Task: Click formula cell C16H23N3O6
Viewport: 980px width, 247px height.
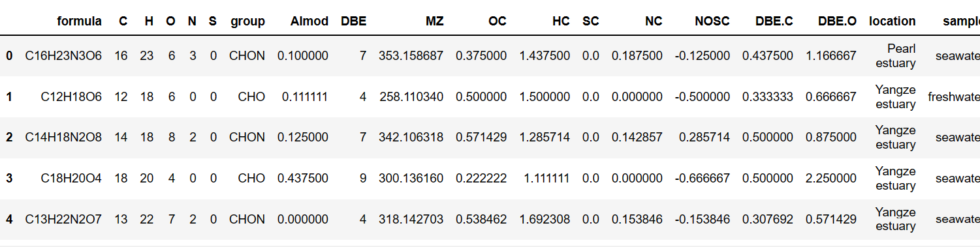Action: [x=63, y=56]
